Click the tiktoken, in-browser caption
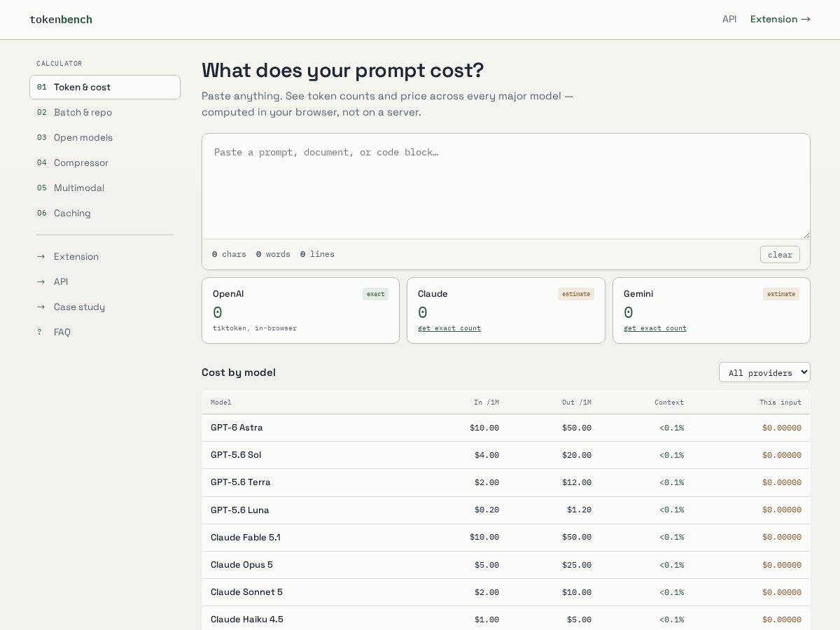Screen dimensions: 840x630 tap(255, 328)
